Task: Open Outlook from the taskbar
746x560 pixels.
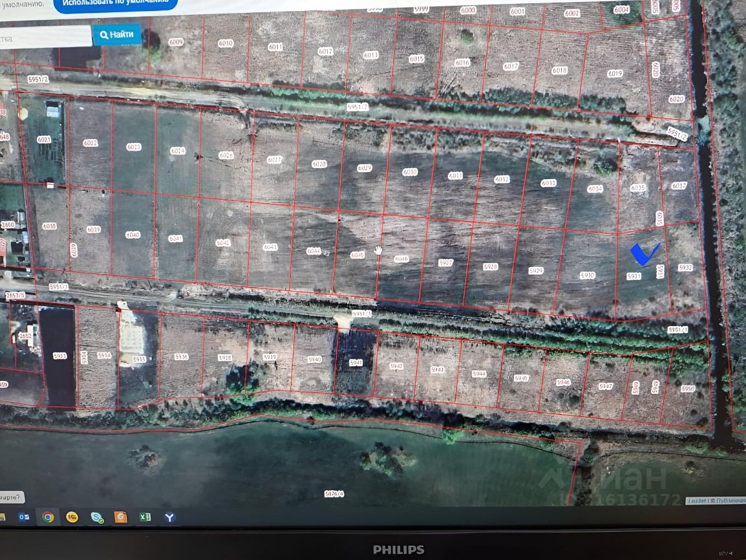Action: pyautogui.click(x=24, y=517)
